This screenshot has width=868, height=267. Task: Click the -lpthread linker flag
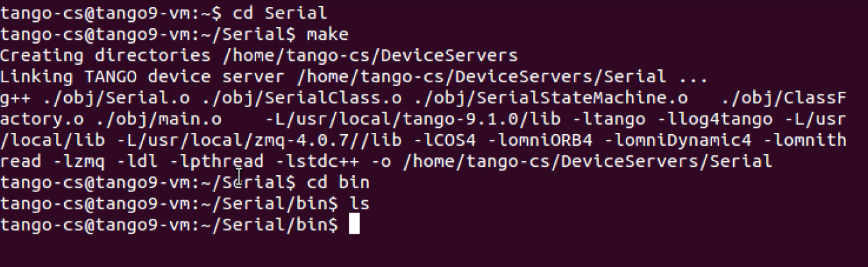tap(216, 162)
